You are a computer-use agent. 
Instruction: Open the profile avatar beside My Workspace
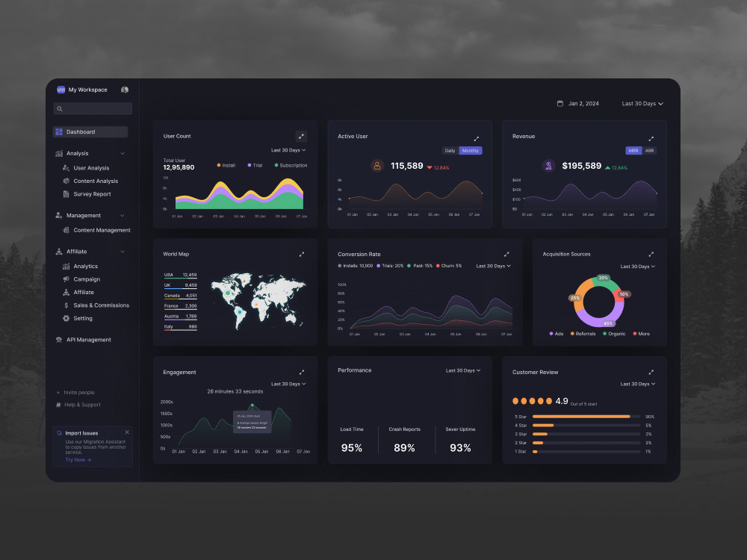coord(125,90)
